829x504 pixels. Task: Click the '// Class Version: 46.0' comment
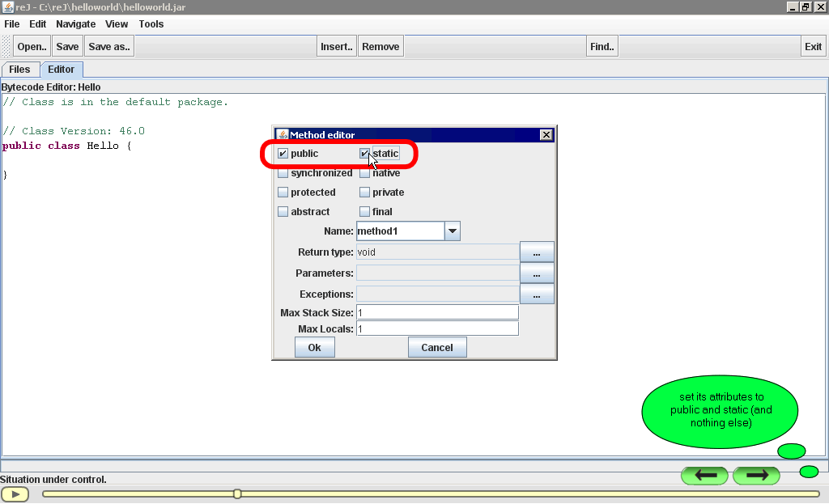point(74,131)
